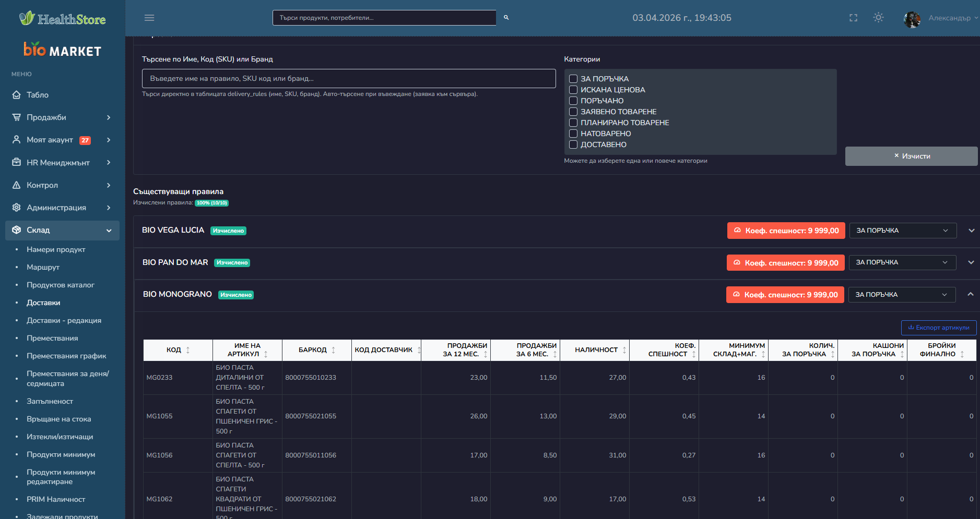980x519 pixels.
Task: Collapse the BIO MONOGRANO rule
Action: tap(971, 294)
